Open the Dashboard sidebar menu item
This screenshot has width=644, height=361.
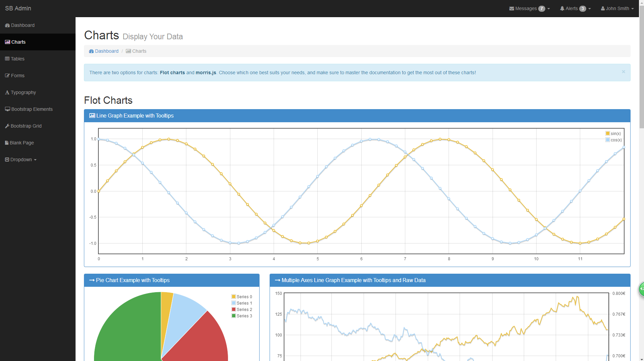coord(38,25)
